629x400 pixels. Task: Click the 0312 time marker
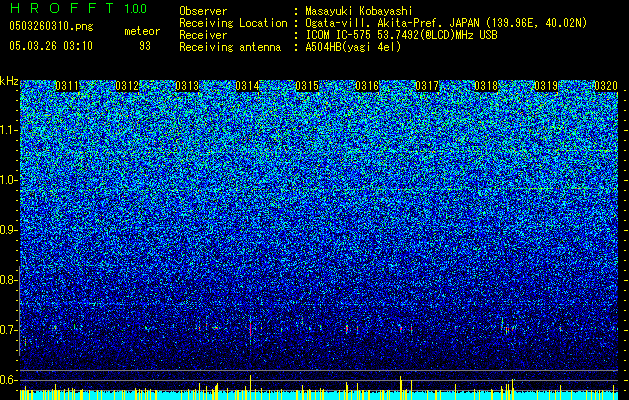tap(127, 86)
